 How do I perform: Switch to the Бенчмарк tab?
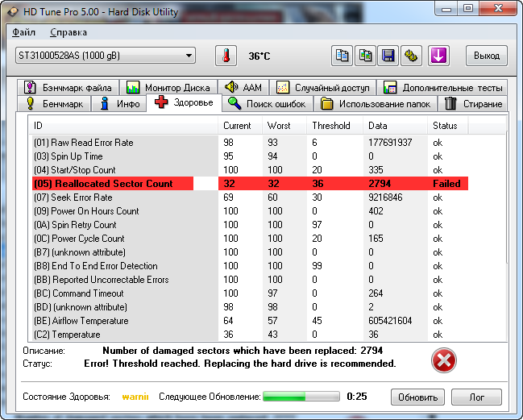click(54, 104)
